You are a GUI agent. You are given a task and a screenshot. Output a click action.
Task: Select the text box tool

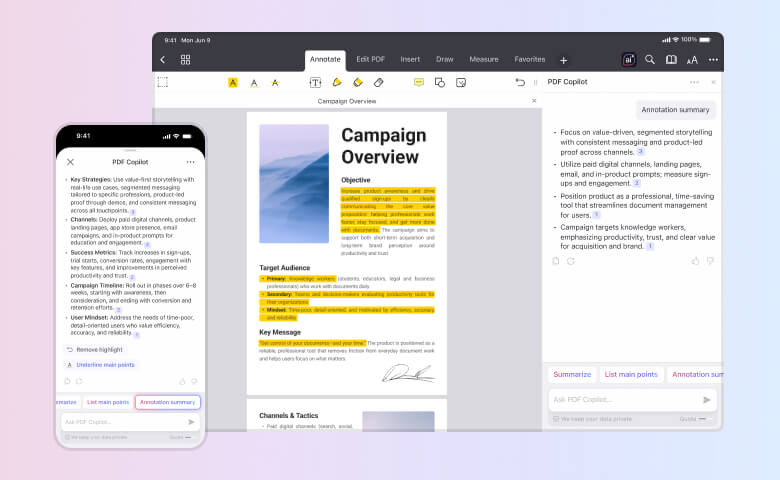315,82
